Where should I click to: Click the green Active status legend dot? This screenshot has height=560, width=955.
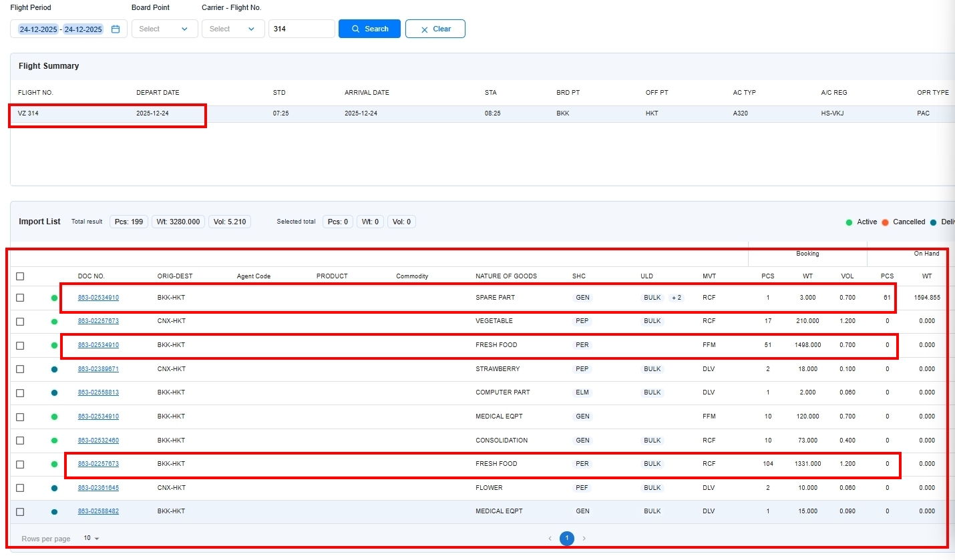pyautogui.click(x=849, y=222)
